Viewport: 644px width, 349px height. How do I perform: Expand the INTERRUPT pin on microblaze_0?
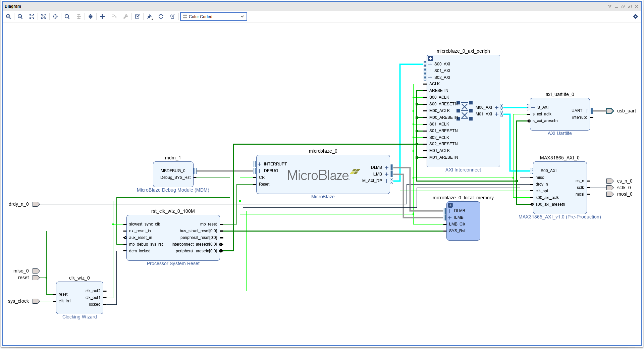[x=259, y=164]
